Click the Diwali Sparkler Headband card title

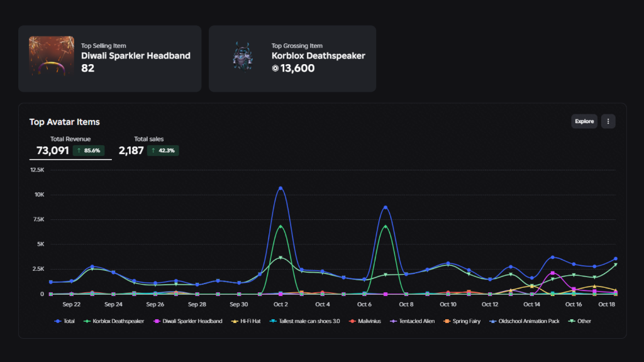[x=136, y=56]
